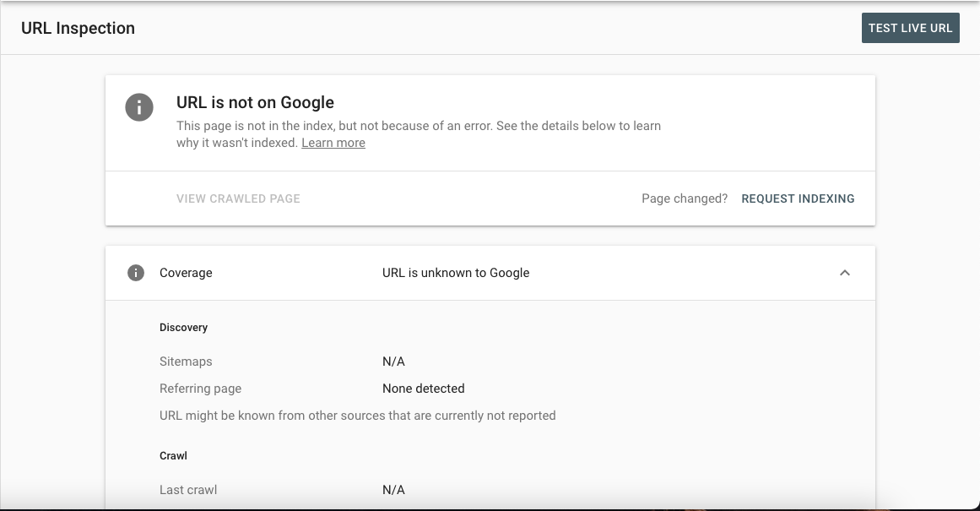Viewport: 980px width, 511px height.
Task: Click the small info icon next to Coverage
Action: [135, 273]
